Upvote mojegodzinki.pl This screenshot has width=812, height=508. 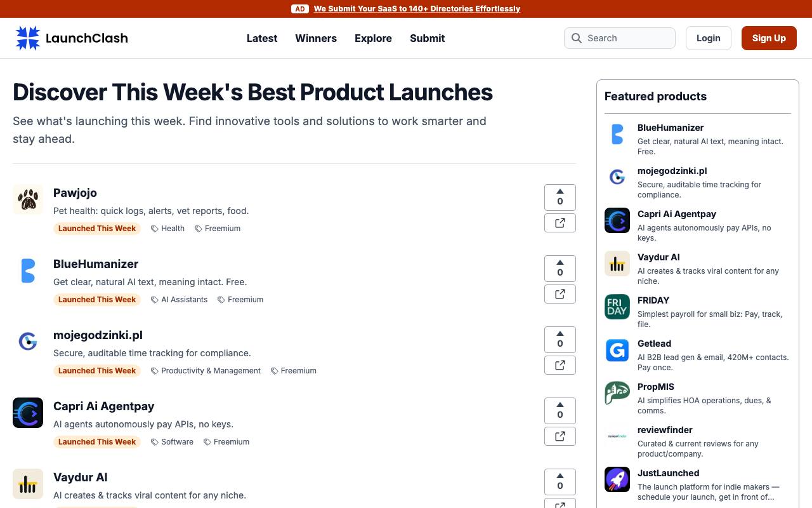[560, 339]
